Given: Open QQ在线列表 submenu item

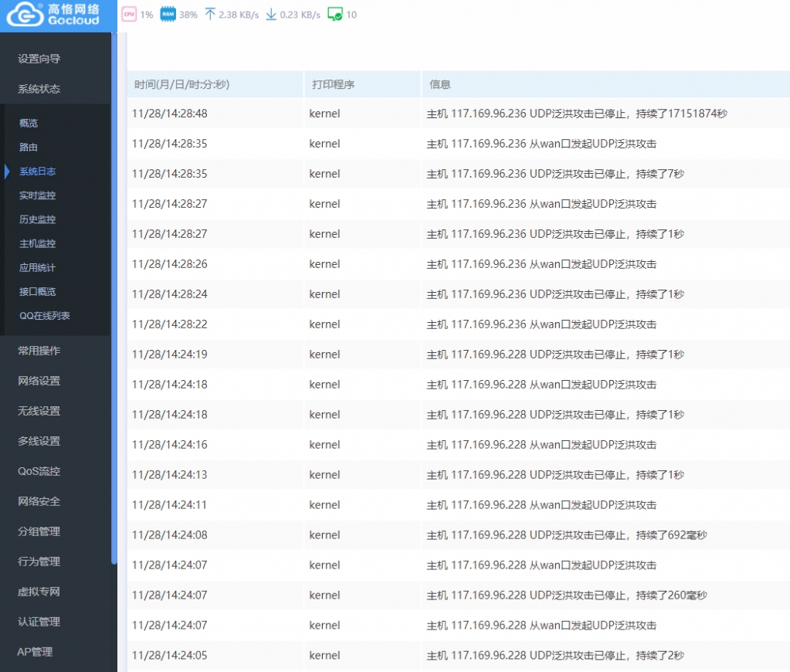Looking at the screenshot, I should coord(44,316).
